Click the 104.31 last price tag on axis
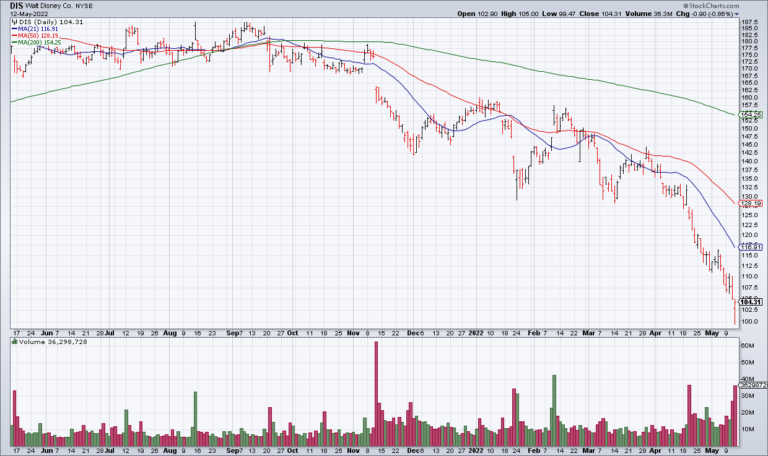The height and width of the screenshot is (456, 768). point(751,302)
